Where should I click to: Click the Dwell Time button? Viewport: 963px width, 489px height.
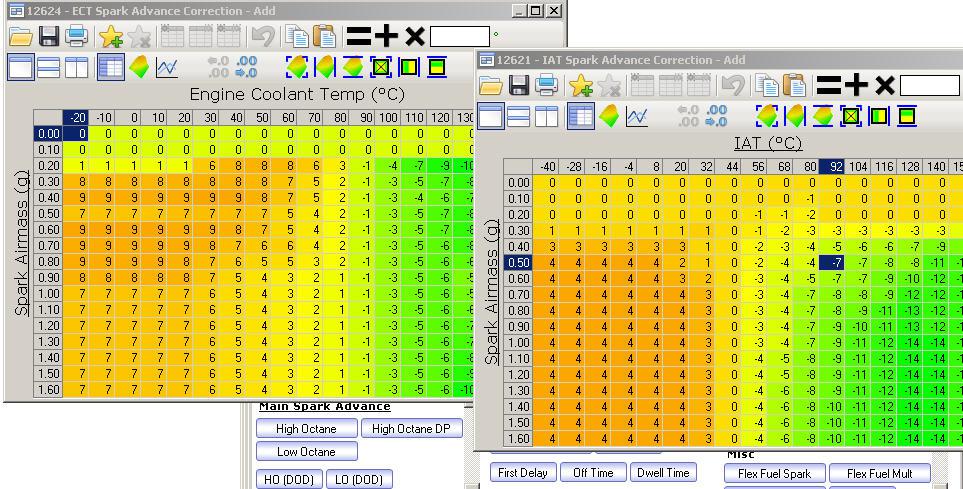point(664,473)
